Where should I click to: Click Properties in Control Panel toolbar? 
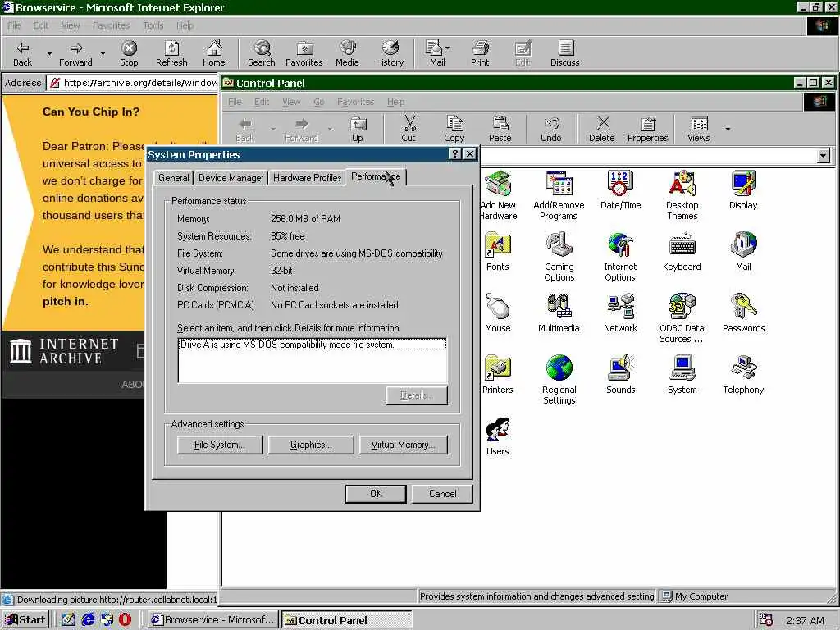click(648, 130)
